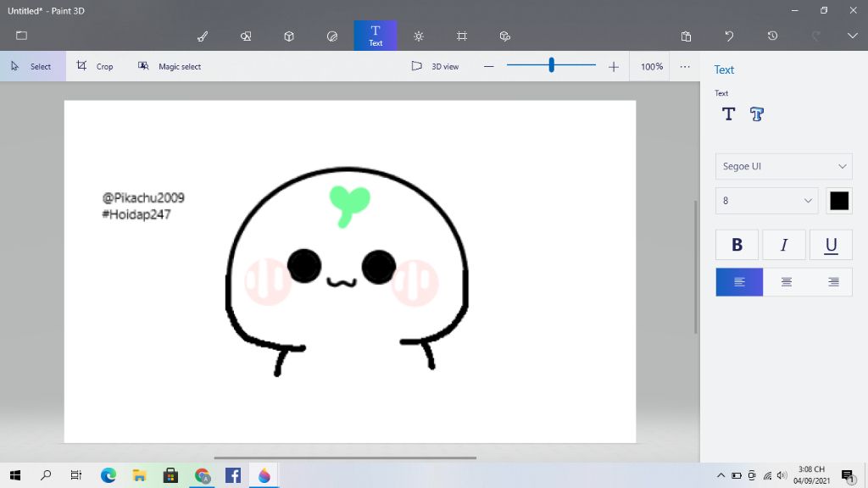Screen dimensions: 868x488
Task: Expand the top bar chevron menu
Action: click(852, 36)
